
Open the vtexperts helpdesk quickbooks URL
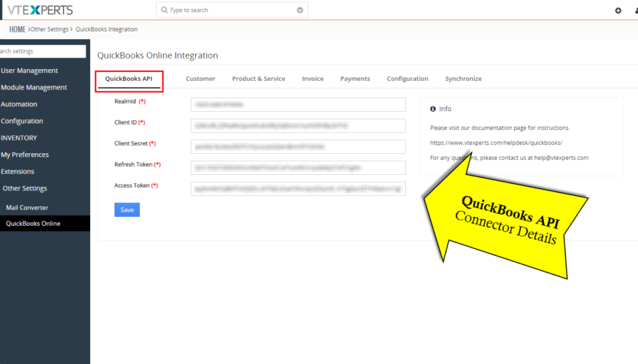click(x=496, y=143)
